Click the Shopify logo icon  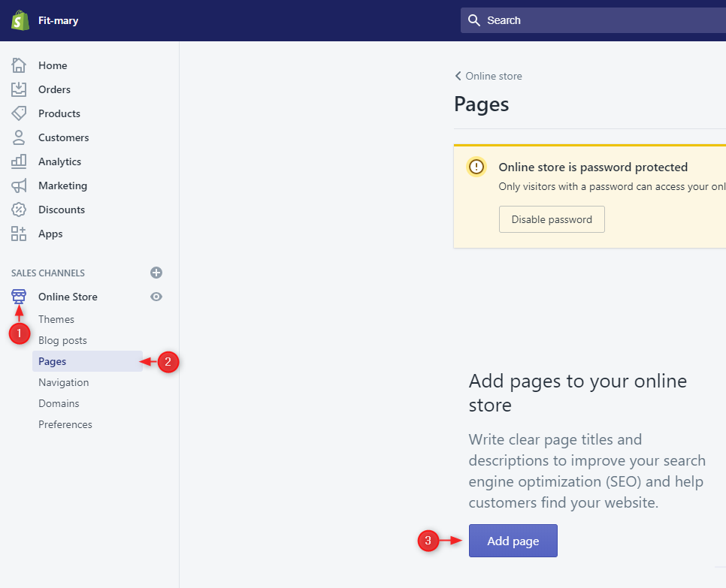(x=20, y=20)
